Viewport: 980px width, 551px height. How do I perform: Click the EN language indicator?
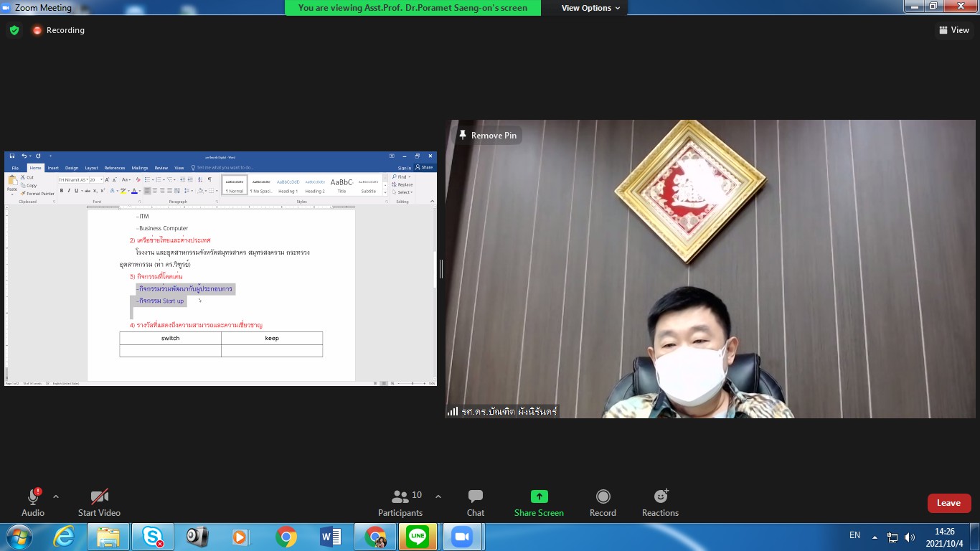(x=854, y=535)
